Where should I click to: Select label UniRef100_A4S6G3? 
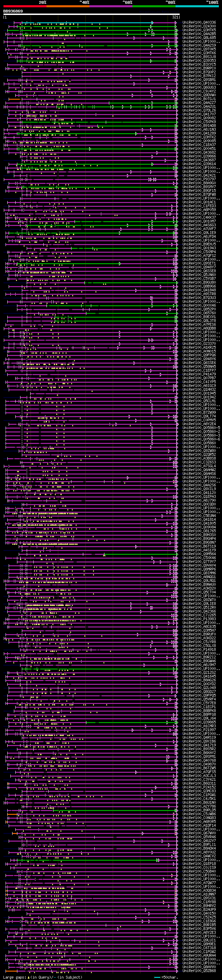tap(199, 225)
